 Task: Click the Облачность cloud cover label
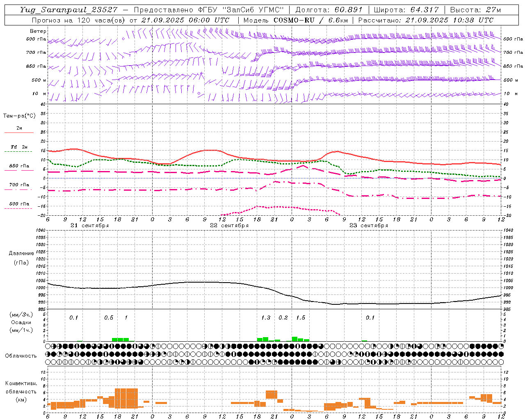click(21, 356)
